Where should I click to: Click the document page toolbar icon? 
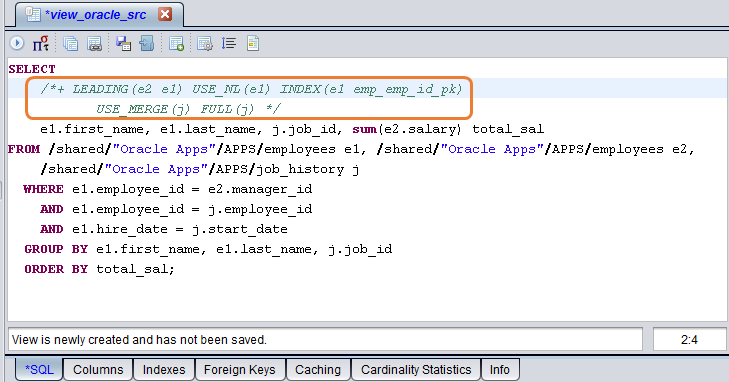pyautogui.click(x=253, y=43)
